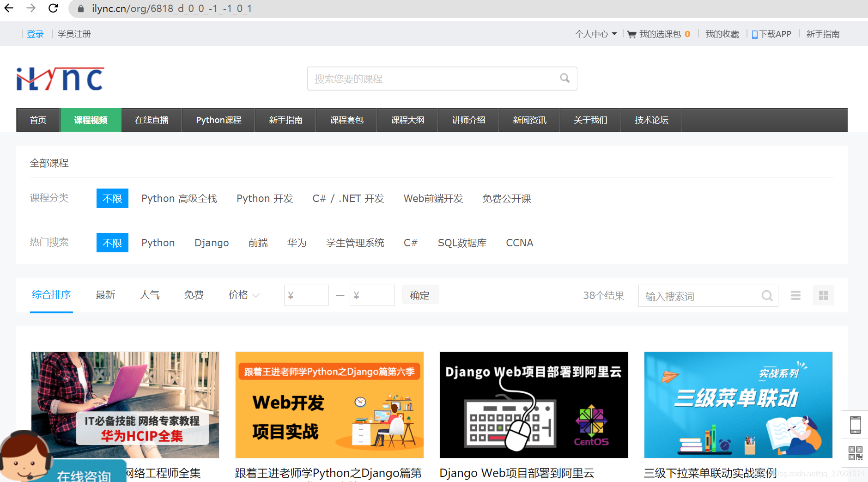Screen dimensions: 868x482
Task: Select hot search SQL数据库
Action: click(462, 243)
